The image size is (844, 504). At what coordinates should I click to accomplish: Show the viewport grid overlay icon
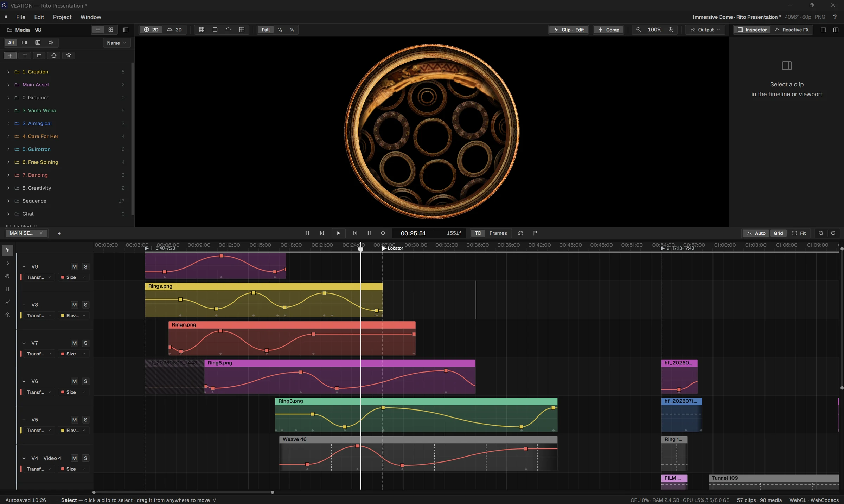[x=202, y=30]
